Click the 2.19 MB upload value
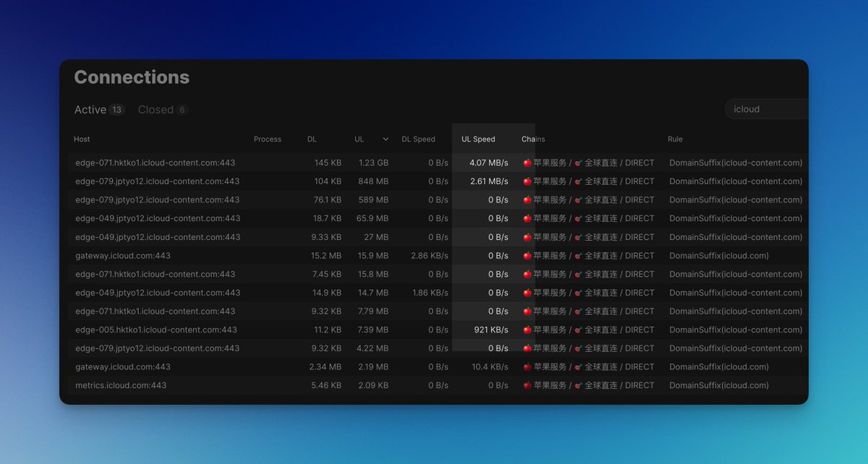 pyautogui.click(x=373, y=366)
